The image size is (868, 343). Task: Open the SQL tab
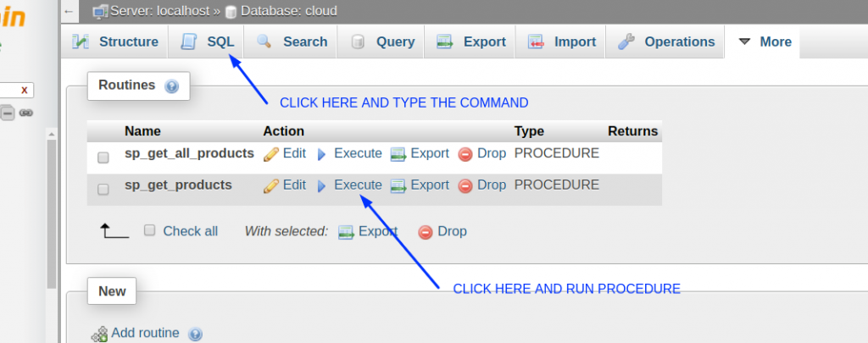[x=207, y=41]
